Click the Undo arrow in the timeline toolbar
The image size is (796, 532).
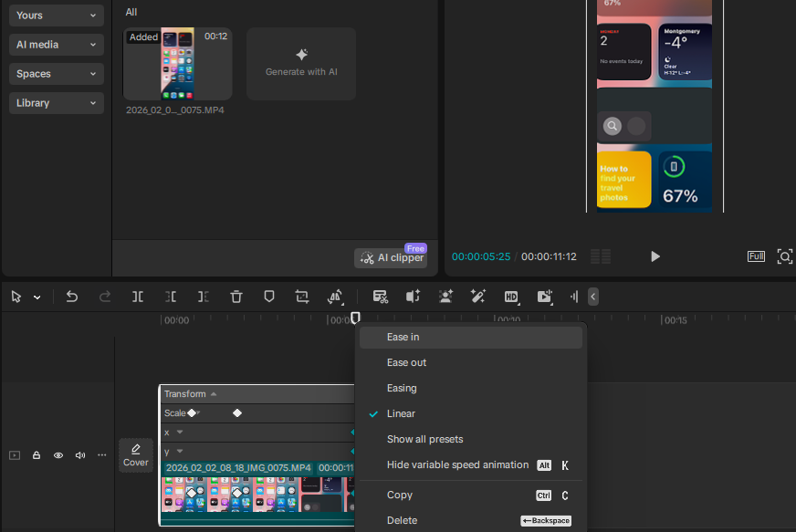(72, 297)
